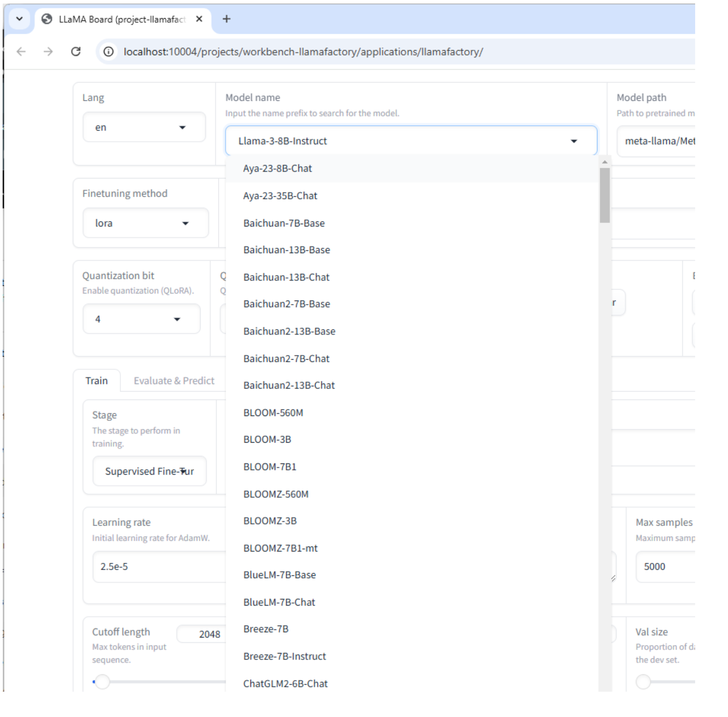Click the browser forward arrow
Viewport: 728px width, 717px height.
click(48, 52)
